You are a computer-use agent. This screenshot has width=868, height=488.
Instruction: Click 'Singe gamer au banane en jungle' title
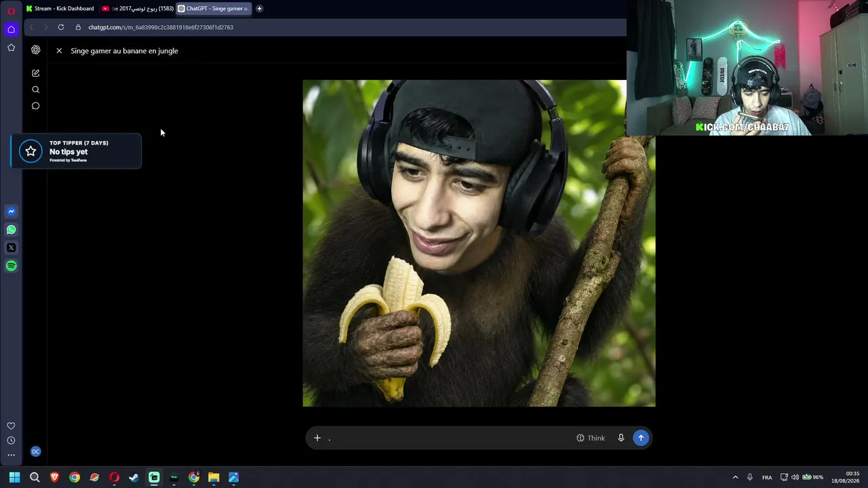tap(124, 51)
